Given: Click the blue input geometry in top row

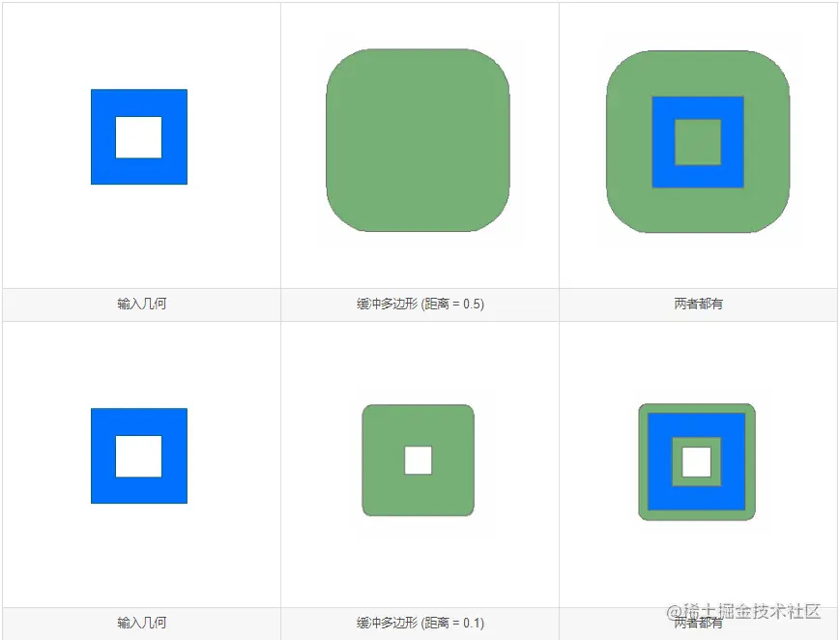Looking at the screenshot, I should point(139,136).
